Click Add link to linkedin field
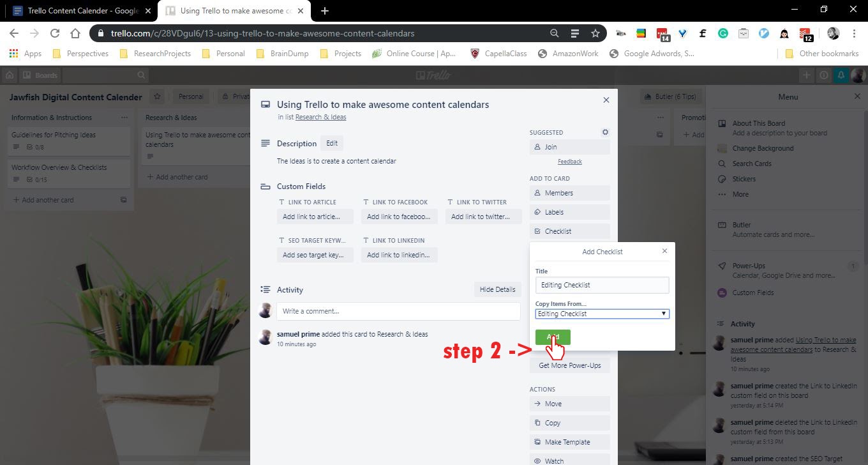Screen dimensions: 868x465 click(x=398, y=255)
